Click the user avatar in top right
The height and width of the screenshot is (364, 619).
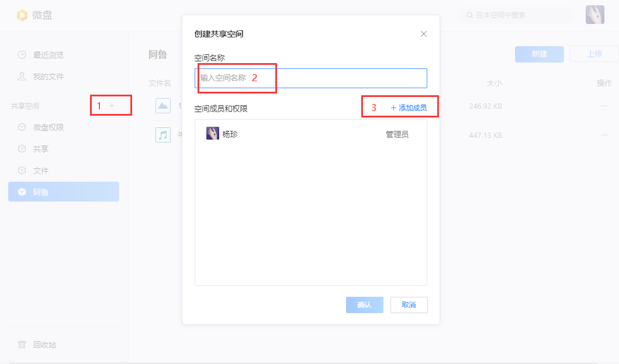click(594, 15)
